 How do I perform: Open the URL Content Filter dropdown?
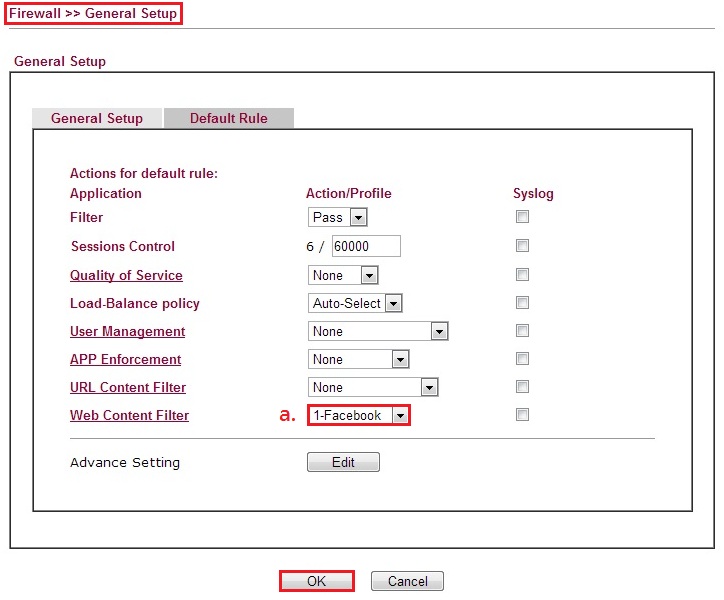pos(373,387)
